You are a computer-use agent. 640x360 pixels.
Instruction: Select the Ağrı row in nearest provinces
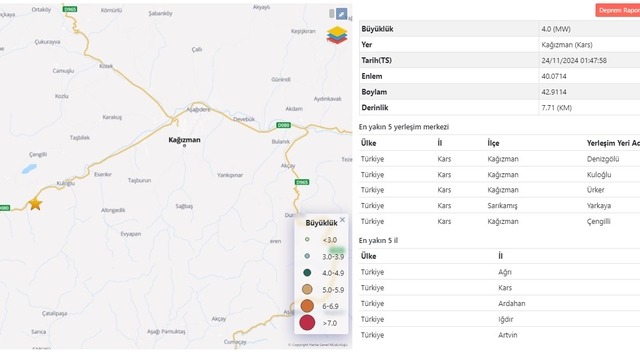[499, 272]
